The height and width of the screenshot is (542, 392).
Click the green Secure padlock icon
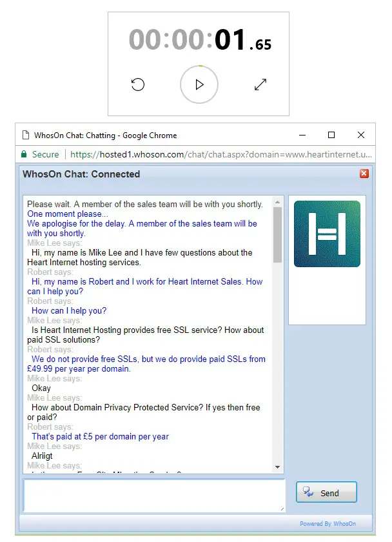click(24, 154)
